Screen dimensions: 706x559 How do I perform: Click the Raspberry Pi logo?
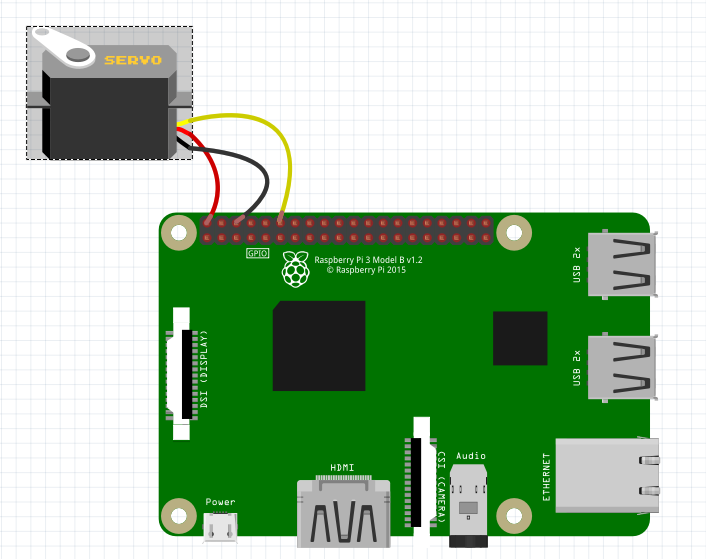click(x=295, y=269)
